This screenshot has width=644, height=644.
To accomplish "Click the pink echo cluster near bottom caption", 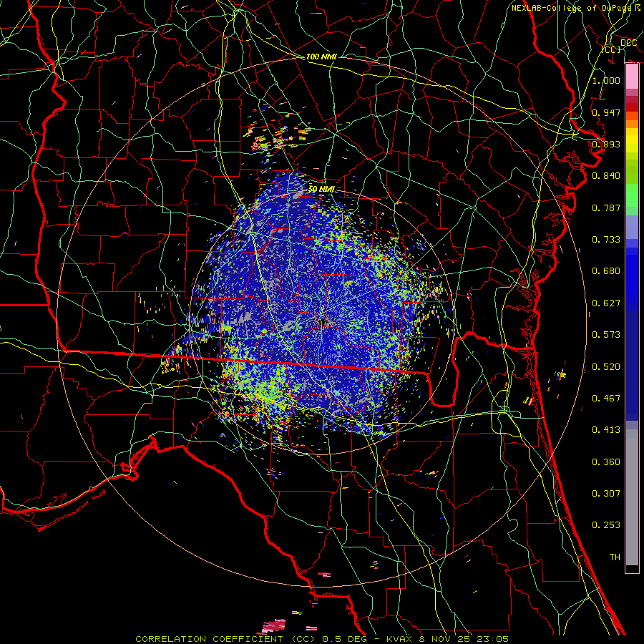I will (x=274, y=626).
